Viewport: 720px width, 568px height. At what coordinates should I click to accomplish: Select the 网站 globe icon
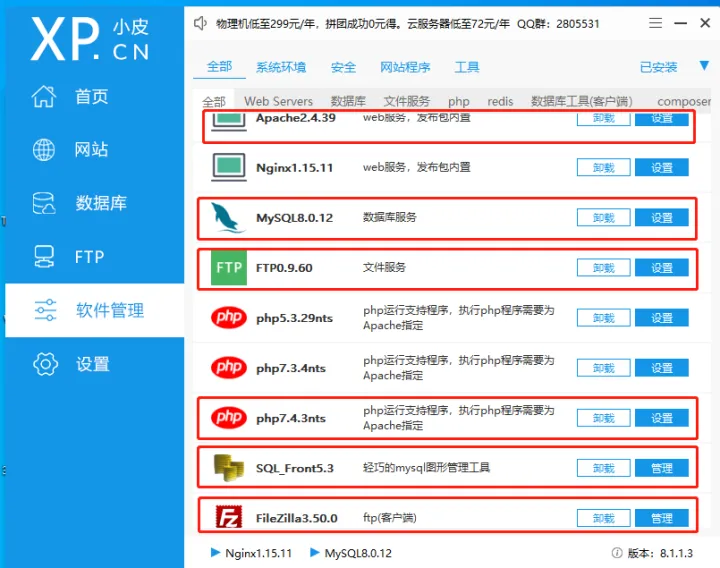click(x=44, y=150)
